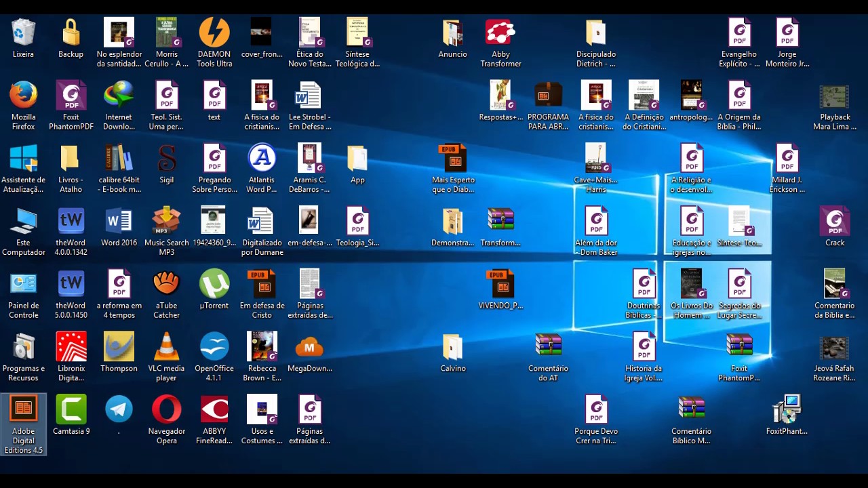The height and width of the screenshot is (488, 868).
Task: Select the Este Computador icon
Action: (x=23, y=222)
